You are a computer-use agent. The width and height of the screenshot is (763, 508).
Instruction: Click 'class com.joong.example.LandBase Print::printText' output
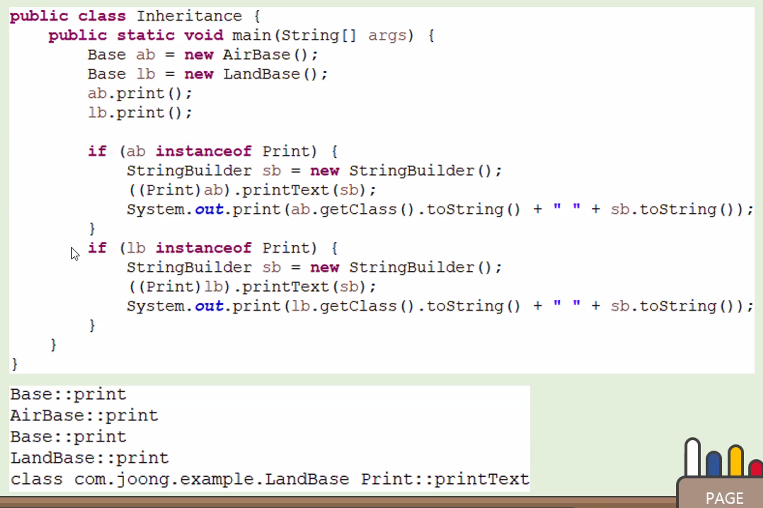point(270,479)
